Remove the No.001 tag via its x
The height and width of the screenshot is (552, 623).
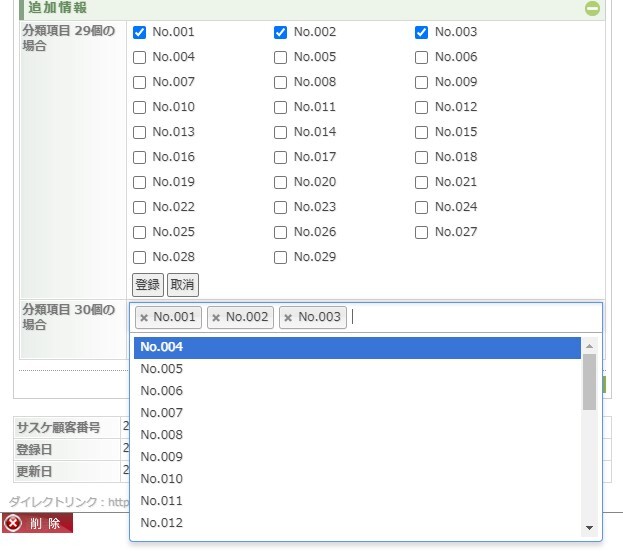[x=144, y=318]
